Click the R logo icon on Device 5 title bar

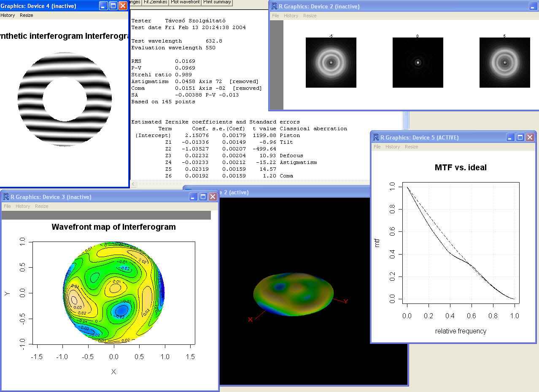pyautogui.click(x=375, y=137)
